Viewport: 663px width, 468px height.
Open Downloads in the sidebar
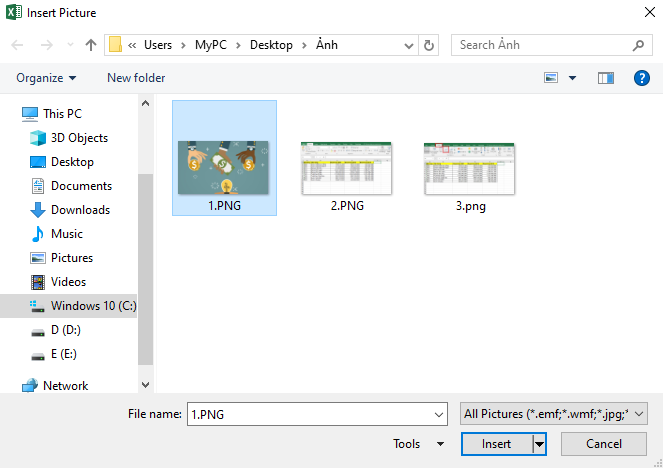click(70, 210)
